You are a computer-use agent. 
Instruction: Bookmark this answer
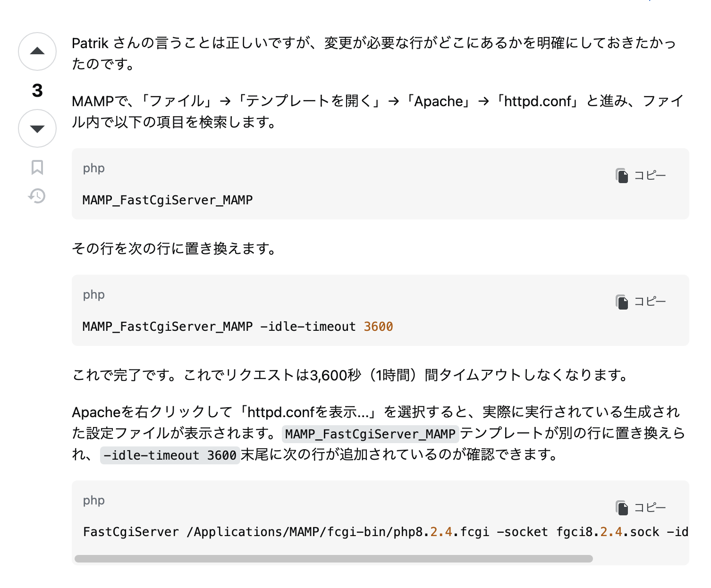(37, 167)
